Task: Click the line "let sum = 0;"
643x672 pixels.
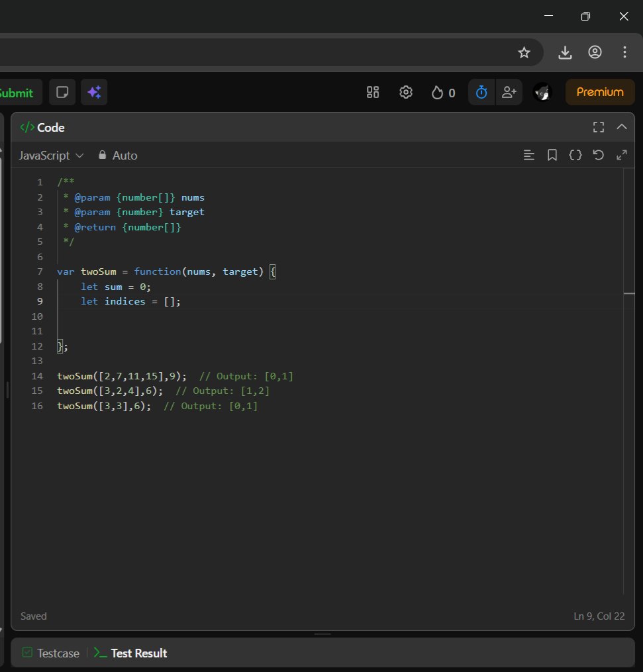Action: click(116, 287)
